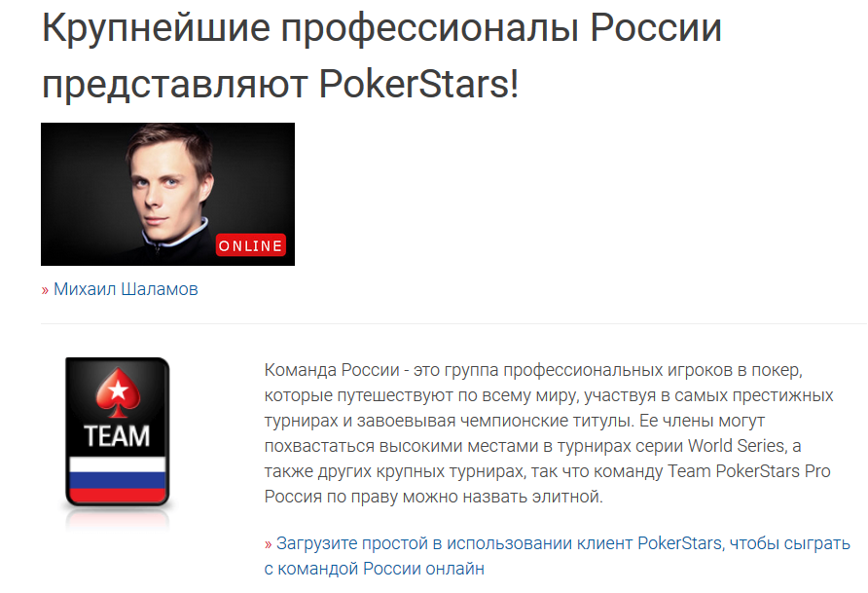Click the final word элитной in the paragraph
Viewport: 868px width, 593px height.
click(567, 497)
